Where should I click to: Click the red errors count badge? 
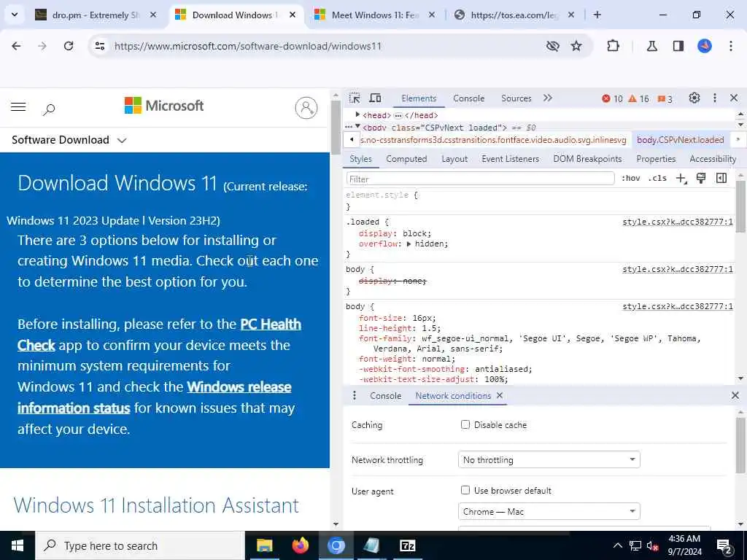(612, 98)
